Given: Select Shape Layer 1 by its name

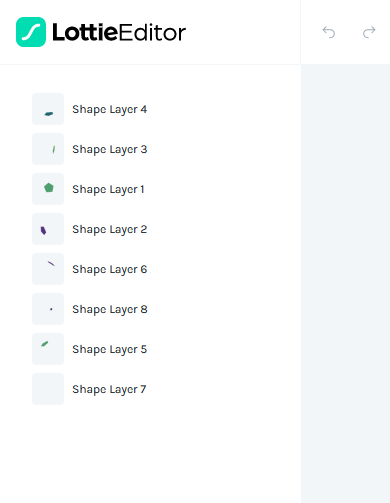Looking at the screenshot, I should click(108, 189).
